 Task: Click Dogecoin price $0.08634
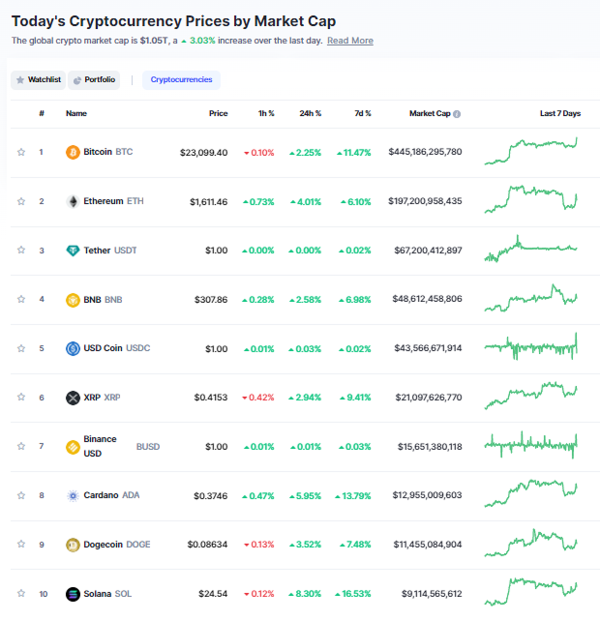pyautogui.click(x=208, y=545)
